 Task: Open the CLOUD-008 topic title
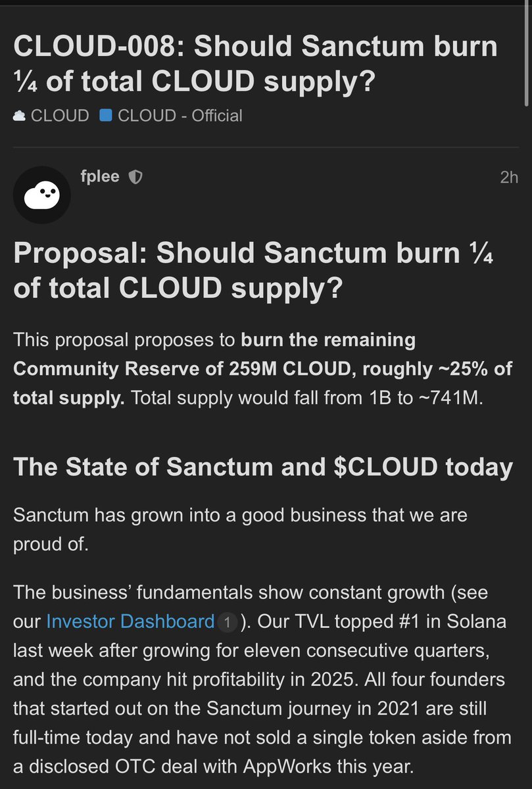point(255,64)
